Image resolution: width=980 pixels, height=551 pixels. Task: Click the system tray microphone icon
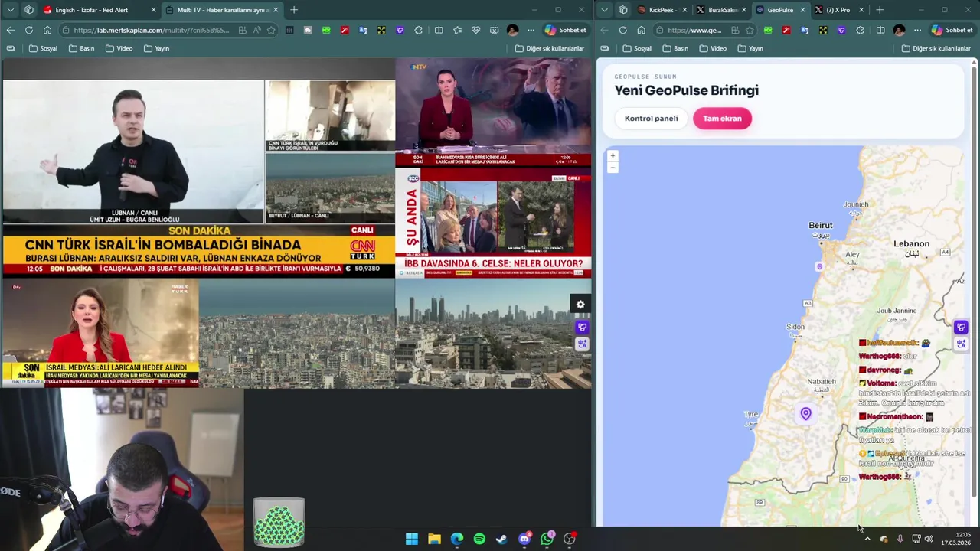pyautogui.click(x=900, y=539)
